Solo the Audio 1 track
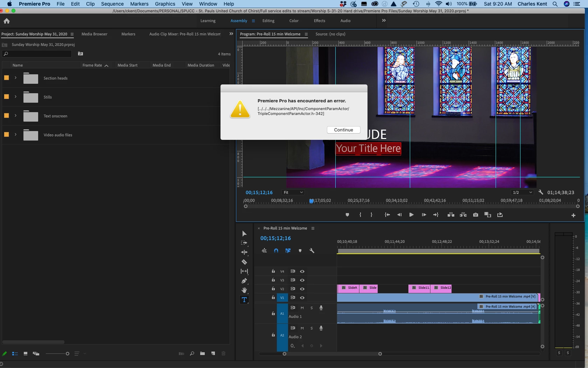Image resolution: width=588 pixels, height=368 pixels. pos(311,308)
